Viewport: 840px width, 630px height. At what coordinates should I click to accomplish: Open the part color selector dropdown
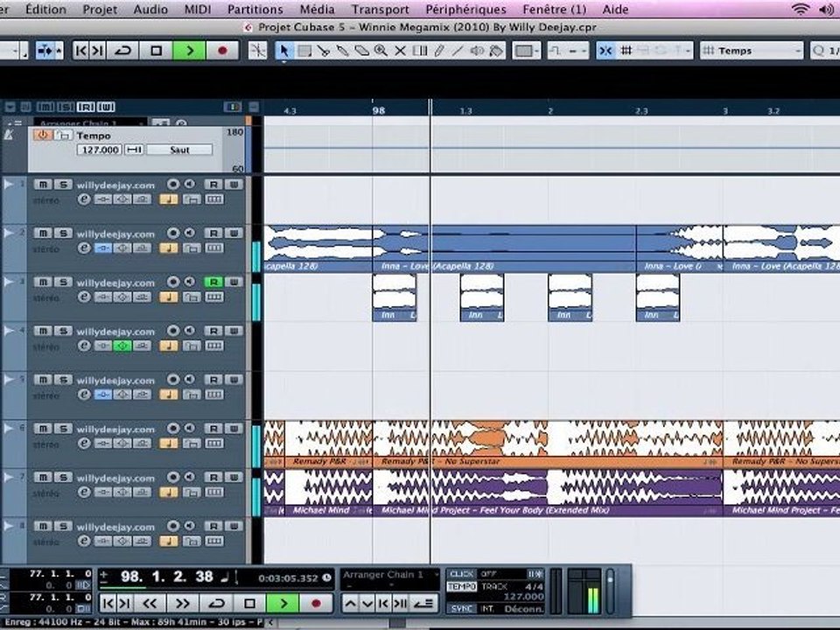tap(525, 51)
